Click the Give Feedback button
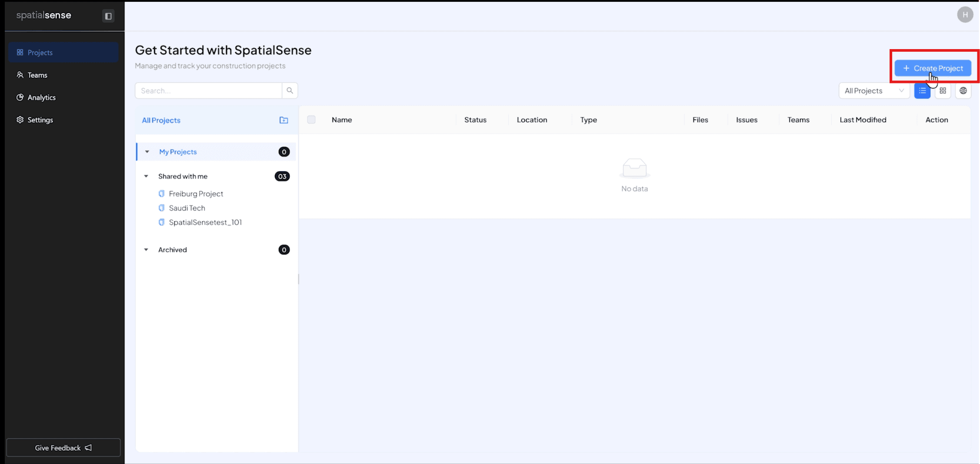 point(63,447)
